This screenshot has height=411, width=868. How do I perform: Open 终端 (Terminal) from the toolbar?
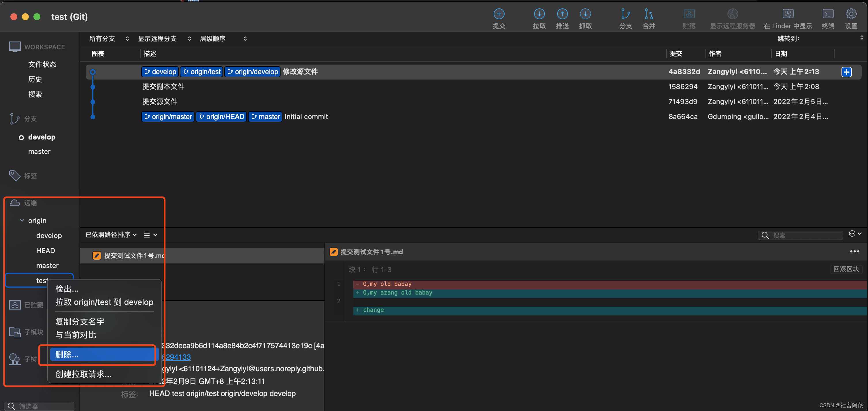point(828,14)
